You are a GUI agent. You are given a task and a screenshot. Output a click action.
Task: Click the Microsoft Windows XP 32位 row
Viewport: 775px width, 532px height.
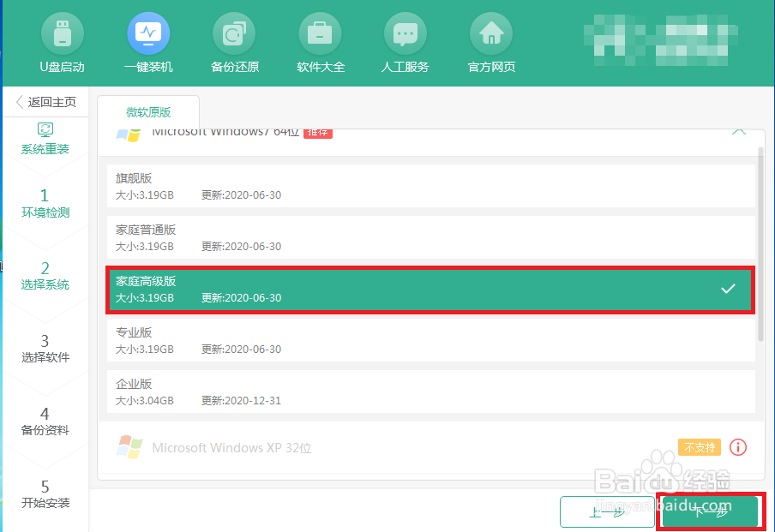pos(431,447)
